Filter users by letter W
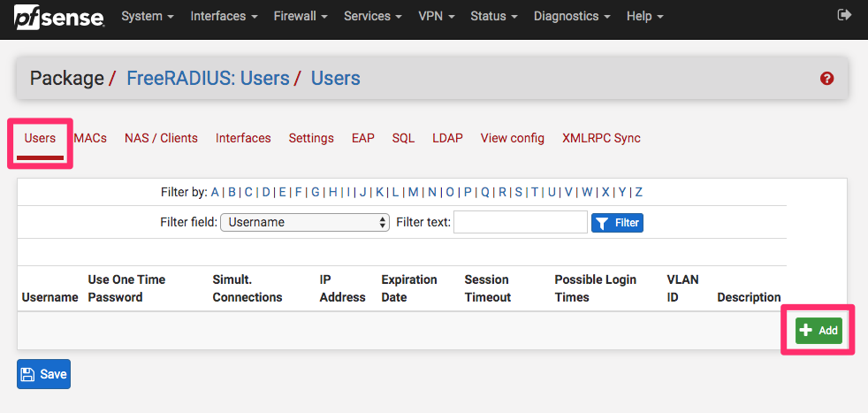Viewport: 868px width, 413px height. (587, 193)
